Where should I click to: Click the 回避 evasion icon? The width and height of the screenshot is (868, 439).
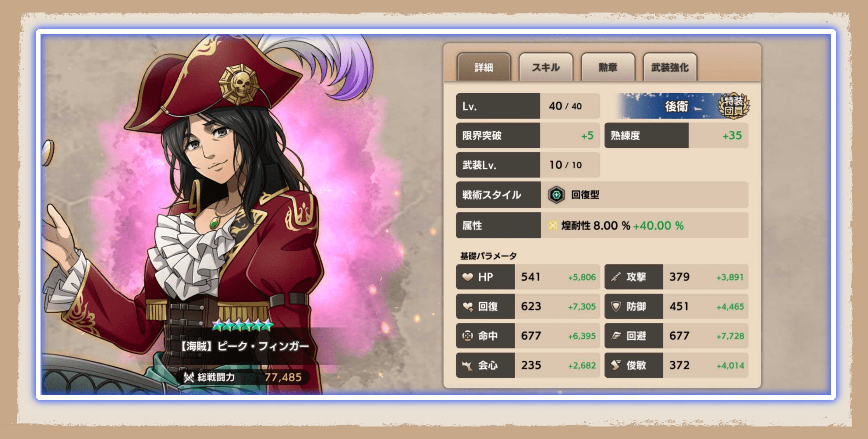pyautogui.click(x=616, y=336)
